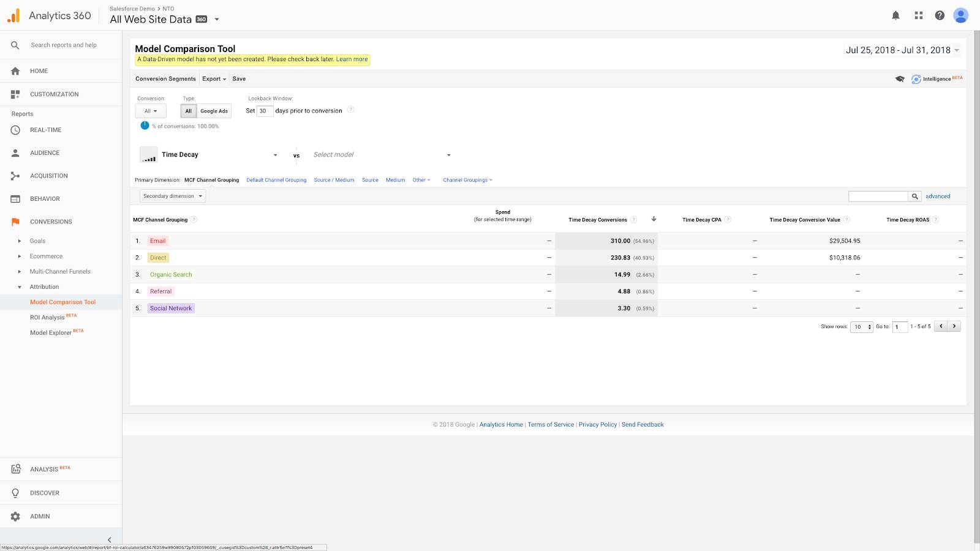Open the Email channel row
Viewport: 980px width, 551px height.
pos(157,241)
